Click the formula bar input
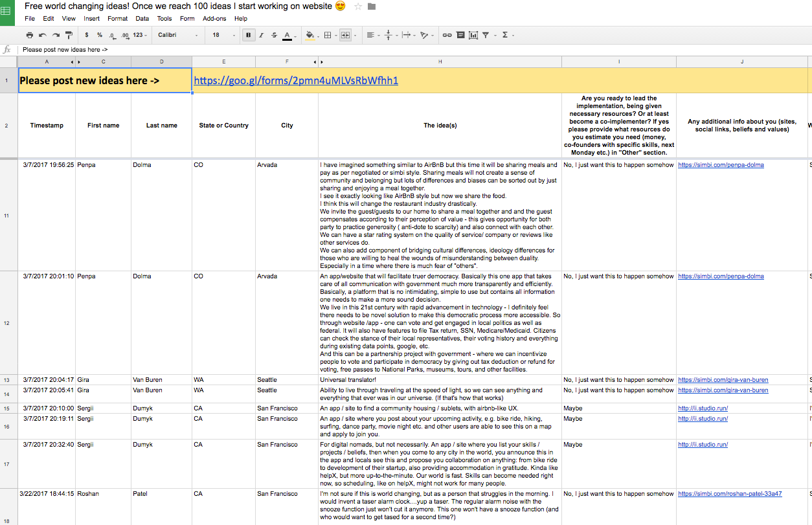This screenshot has height=525, width=812. [414, 49]
